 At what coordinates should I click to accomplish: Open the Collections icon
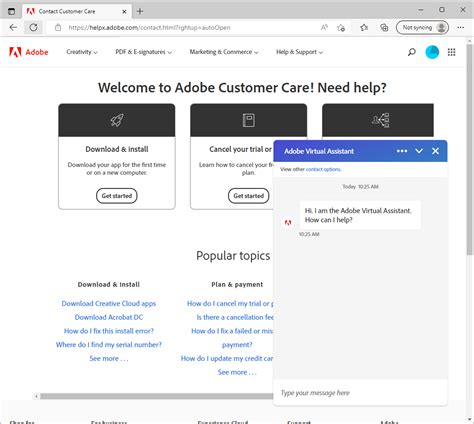[384, 28]
